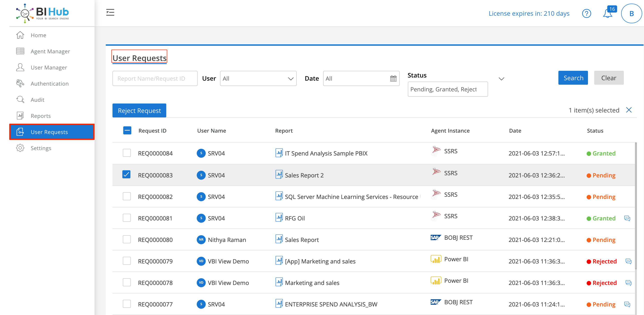This screenshot has height=315, width=644.
Task: Click the Reject Request button
Action: click(139, 110)
